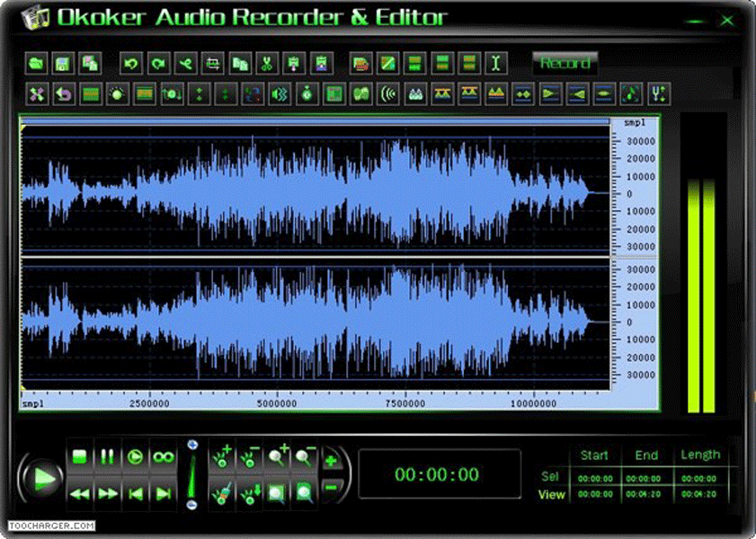Click the right-pointing triangle fade icon
Image resolution: width=756 pixels, height=539 pixels.
(x=550, y=94)
